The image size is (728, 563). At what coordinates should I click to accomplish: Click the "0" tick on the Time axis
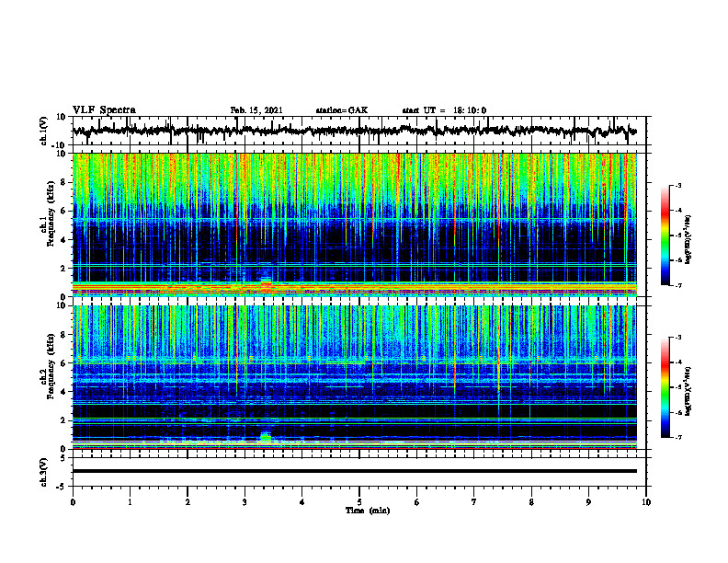pyautogui.click(x=73, y=502)
